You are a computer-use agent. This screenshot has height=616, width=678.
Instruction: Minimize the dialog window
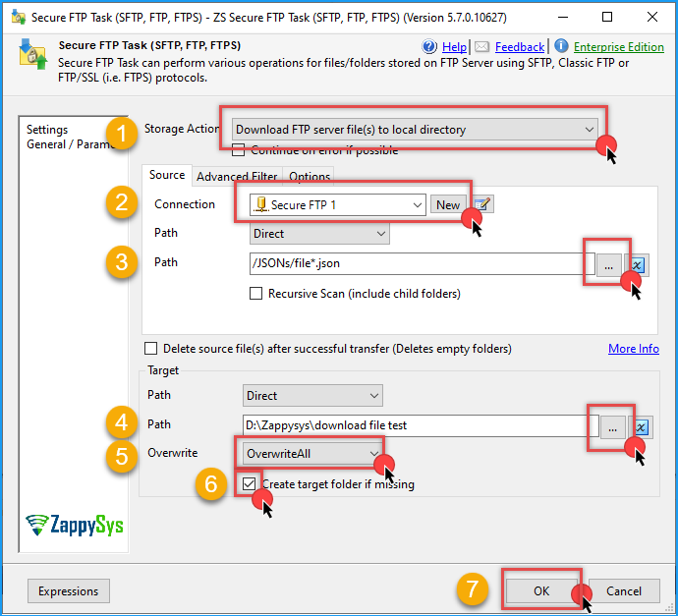563,18
